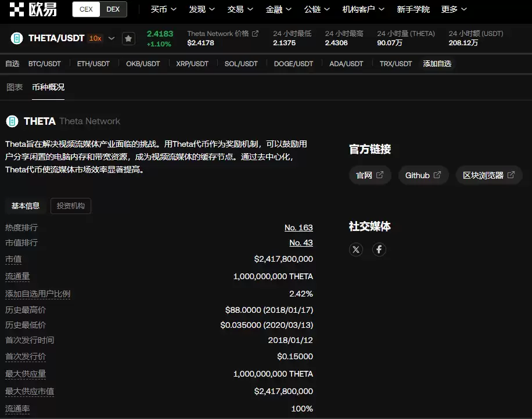The image size is (532, 419).
Task: Open the 更多 dropdown menu
Action: point(454,9)
